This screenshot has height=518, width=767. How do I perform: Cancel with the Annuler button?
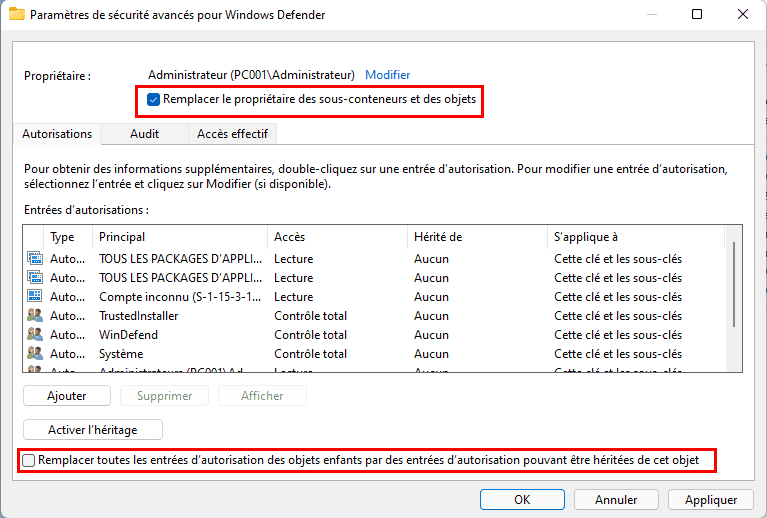[616, 499]
